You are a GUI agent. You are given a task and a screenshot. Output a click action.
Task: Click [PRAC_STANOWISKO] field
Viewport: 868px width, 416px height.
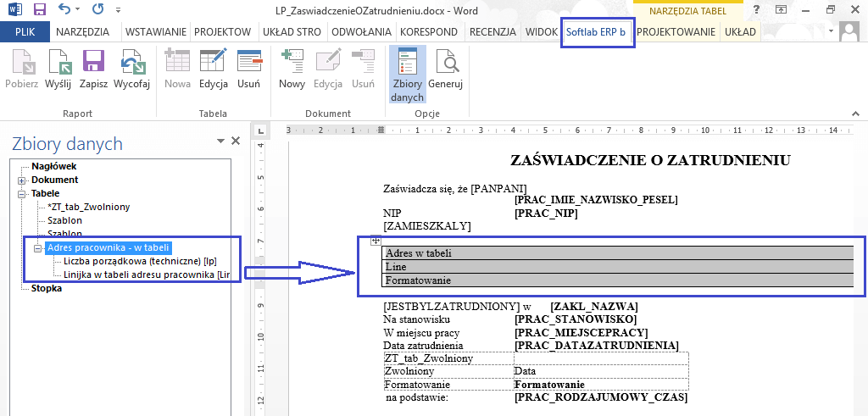pyautogui.click(x=576, y=319)
